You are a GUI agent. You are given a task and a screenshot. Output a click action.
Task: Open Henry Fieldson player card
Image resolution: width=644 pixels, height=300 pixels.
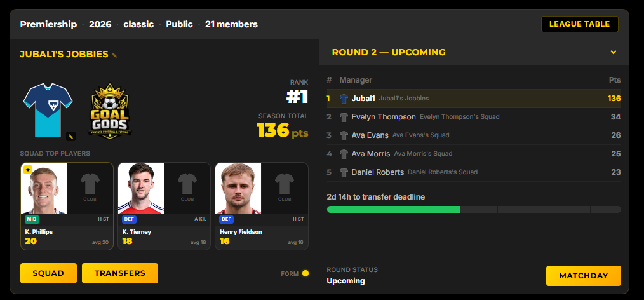[x=262, y=207]
